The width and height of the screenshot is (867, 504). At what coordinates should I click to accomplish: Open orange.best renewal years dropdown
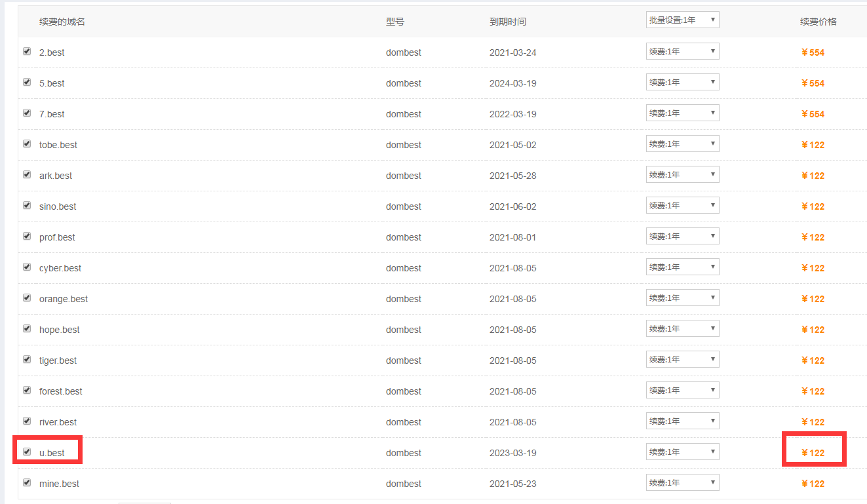682,298
